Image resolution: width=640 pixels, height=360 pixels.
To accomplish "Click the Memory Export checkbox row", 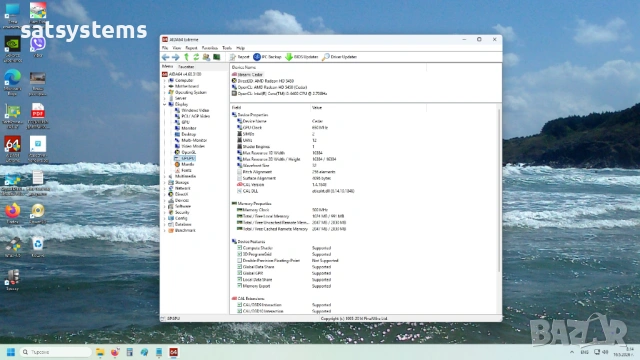I will point(284,286).
